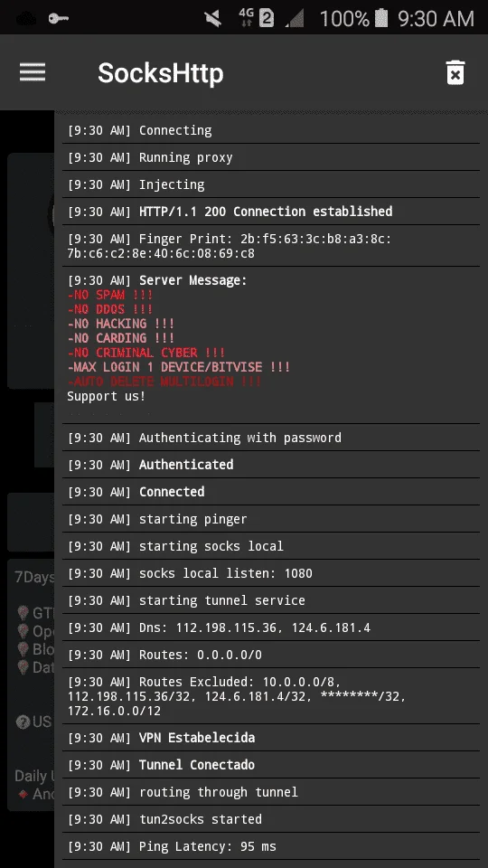
Task: Tap the muted sound icon in status bar
Action: pyautogui.click(x=213, y=19)
